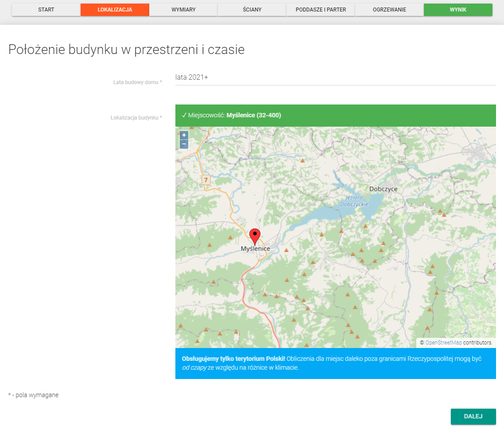
Task: Click the blue Obsługujemy tylko terytorium Polski notice
Action: [x=335, y=364]
